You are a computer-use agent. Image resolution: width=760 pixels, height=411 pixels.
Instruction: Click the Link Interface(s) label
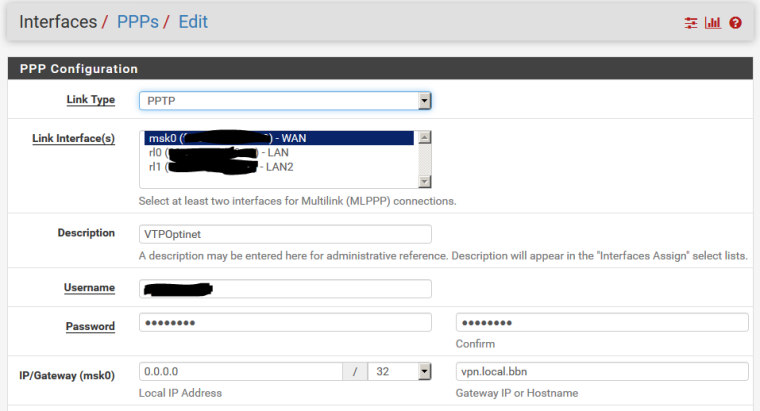coord(74,138)
